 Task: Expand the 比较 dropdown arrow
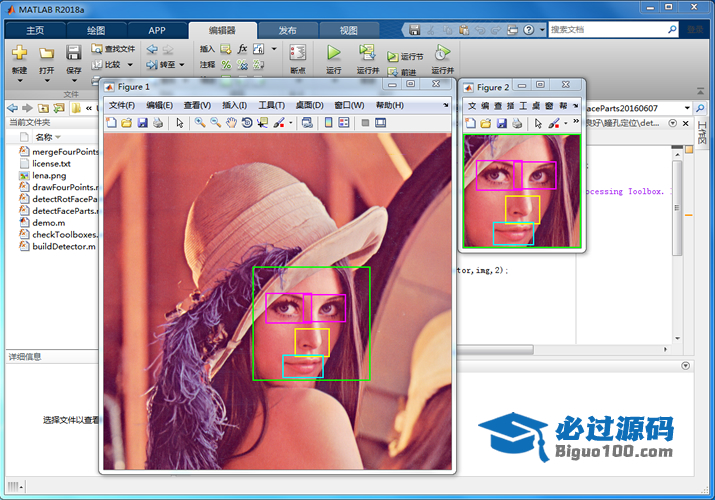click(130, 65)
